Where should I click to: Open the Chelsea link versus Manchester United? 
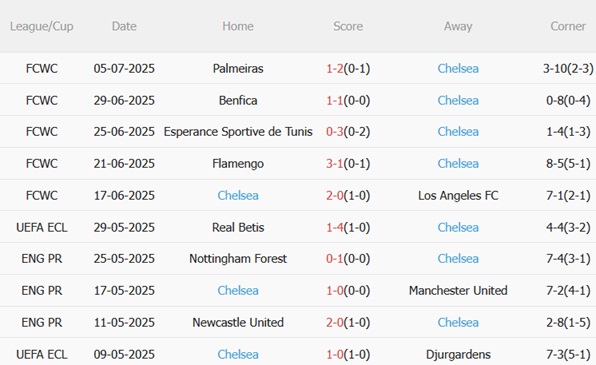tap(238, 290)
